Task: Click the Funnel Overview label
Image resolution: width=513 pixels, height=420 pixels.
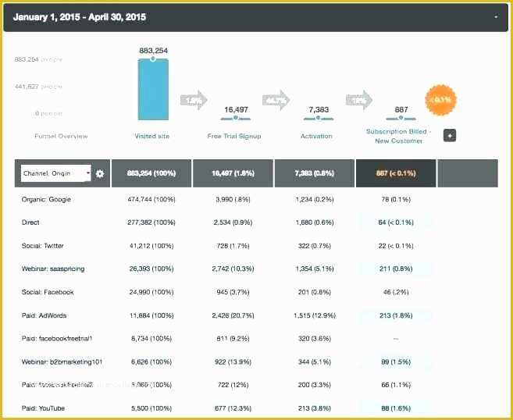Action: point(61,136)
